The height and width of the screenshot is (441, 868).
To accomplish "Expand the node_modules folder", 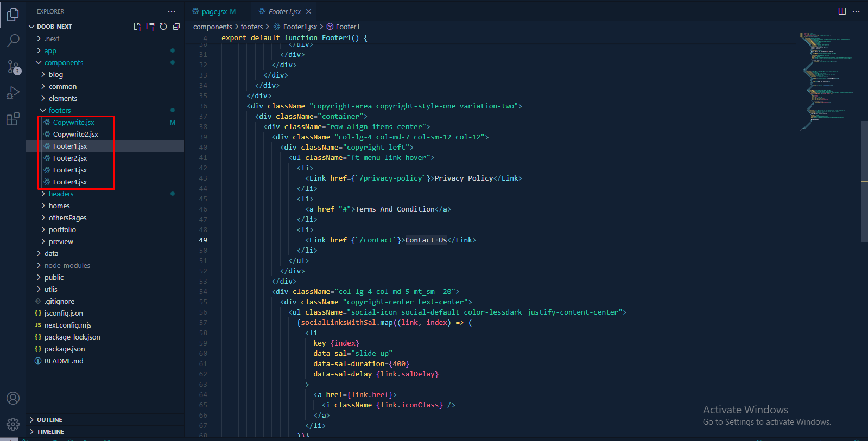I will click(x=105, y=265).
